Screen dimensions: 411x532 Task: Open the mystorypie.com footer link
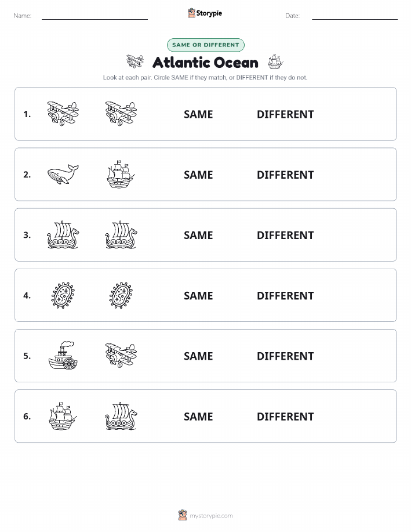coord(211,516)
